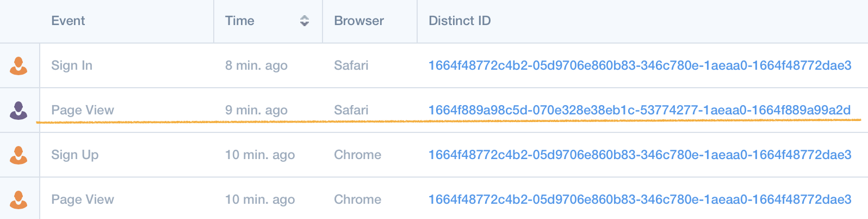
Task: Select the Page View event in the Chrome row
Action: pos(83,199)
